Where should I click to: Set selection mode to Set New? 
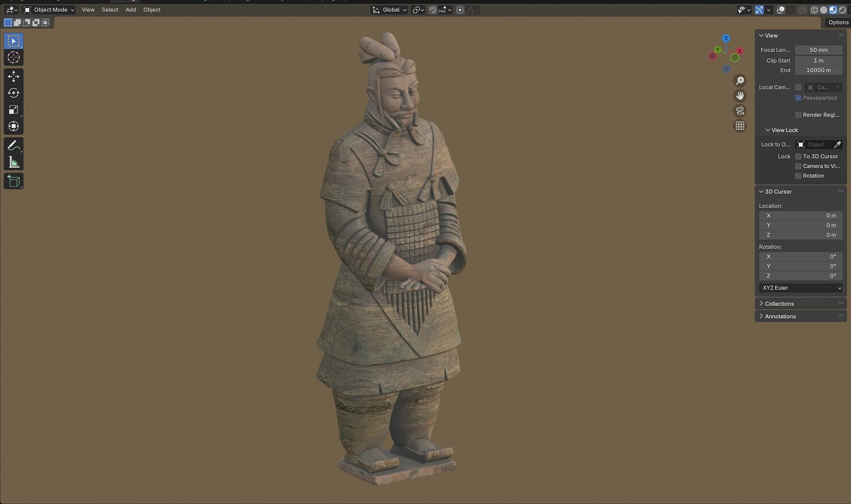8,23
